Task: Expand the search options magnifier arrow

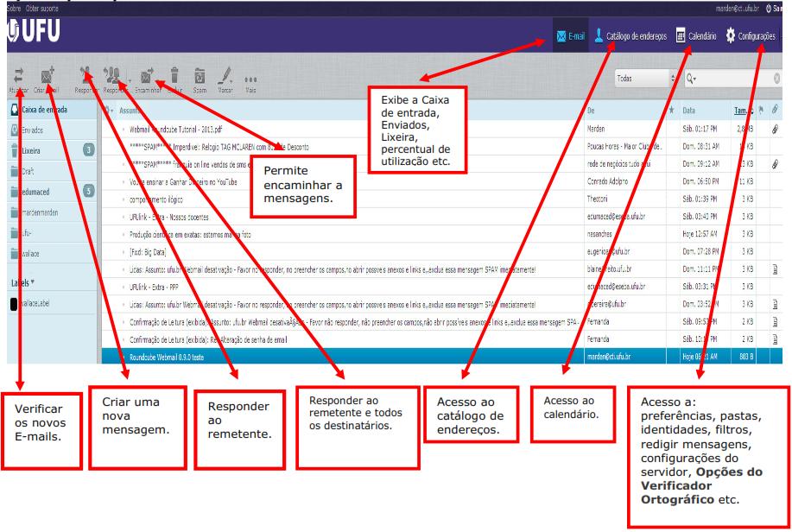Action: [x=692, y=78]
